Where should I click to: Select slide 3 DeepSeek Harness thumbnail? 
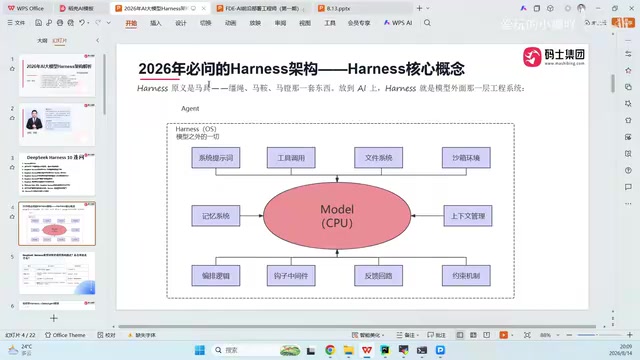(57, 174)
